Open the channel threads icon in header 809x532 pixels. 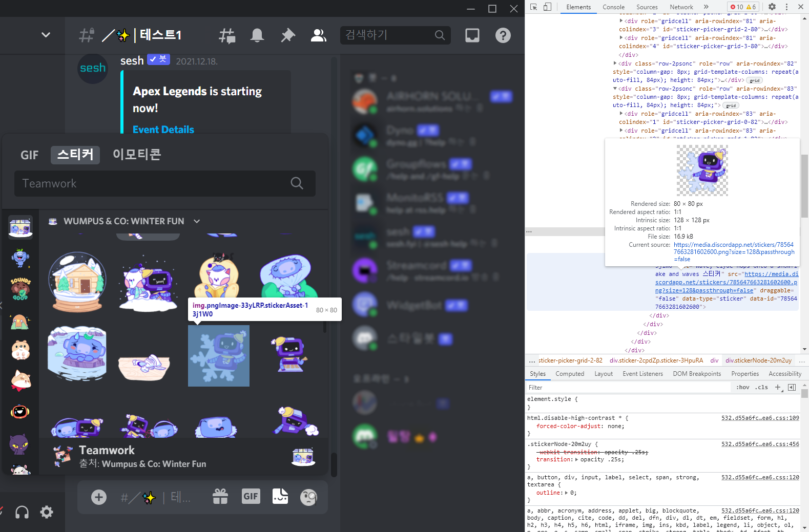227,35
